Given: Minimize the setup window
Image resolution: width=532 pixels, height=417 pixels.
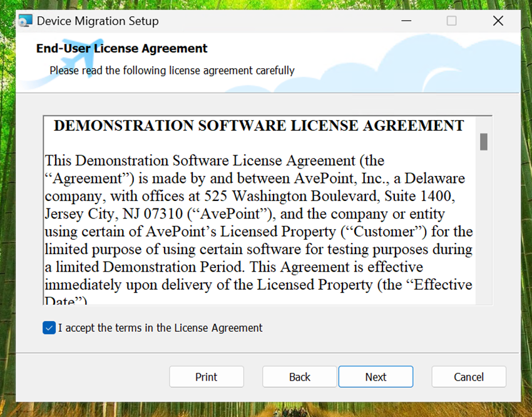Looking at the screenshot, I should [x=406, y=21].
